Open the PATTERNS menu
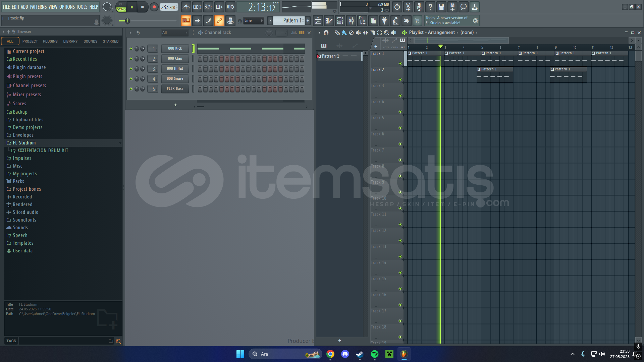The width and height of the screenshot is (644, 362). [38, 7]
